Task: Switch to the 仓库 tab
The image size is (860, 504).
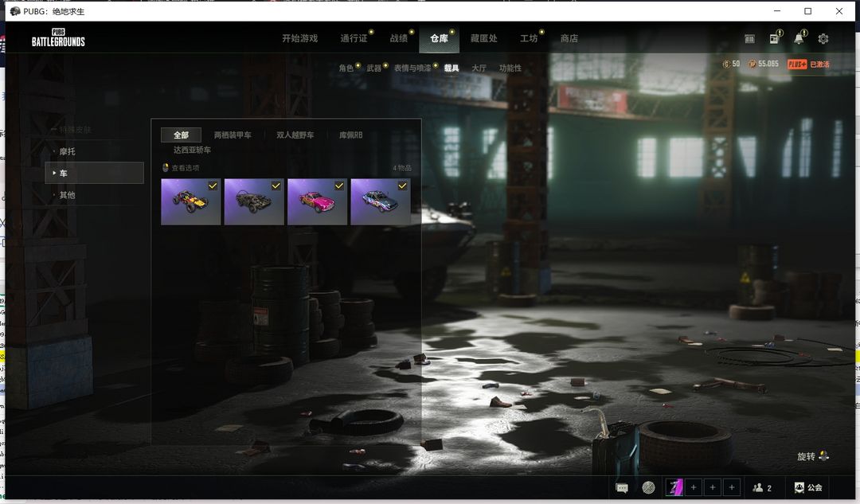Action: [439, 38]
